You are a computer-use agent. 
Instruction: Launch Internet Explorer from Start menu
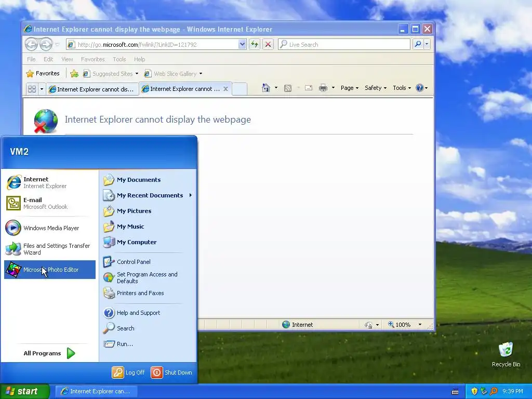click(49, 182)
